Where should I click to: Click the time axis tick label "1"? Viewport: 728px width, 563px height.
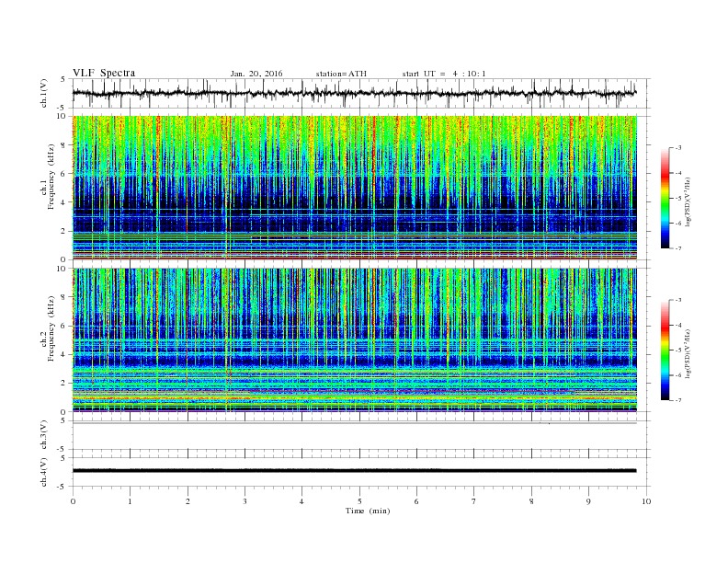130,501
